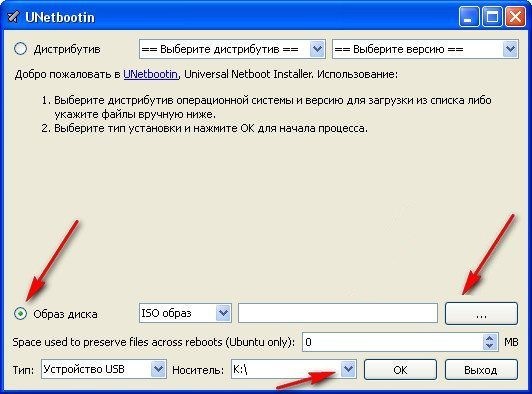
Task: Maximize the UNetbootin window
Action: 492,16
